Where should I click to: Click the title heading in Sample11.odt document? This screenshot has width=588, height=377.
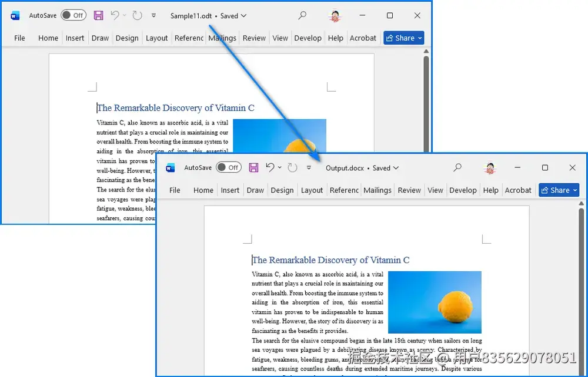point(175,108)
